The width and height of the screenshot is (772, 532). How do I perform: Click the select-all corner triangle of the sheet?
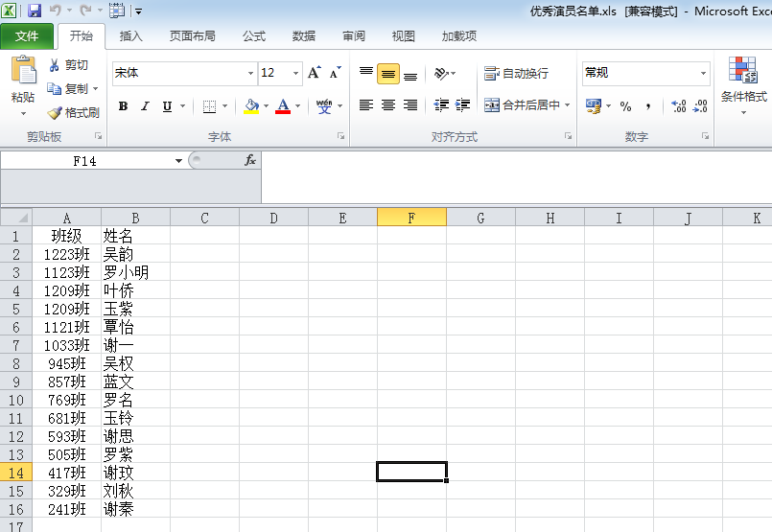(16, 217)
